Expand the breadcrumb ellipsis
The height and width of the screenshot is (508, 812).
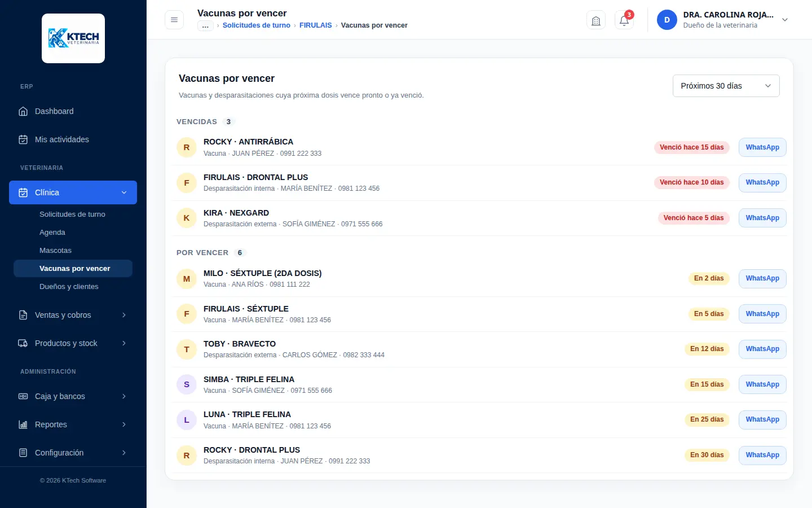point(205,25)
